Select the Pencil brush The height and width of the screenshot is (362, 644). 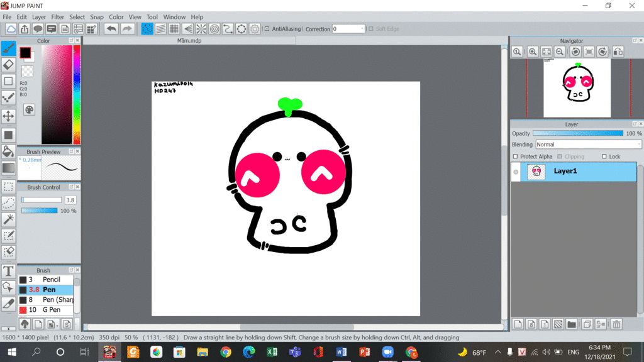(46, 280)
